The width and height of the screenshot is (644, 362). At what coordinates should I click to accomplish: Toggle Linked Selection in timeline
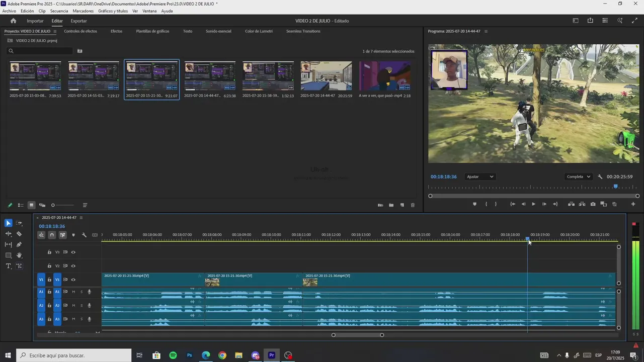62,235
